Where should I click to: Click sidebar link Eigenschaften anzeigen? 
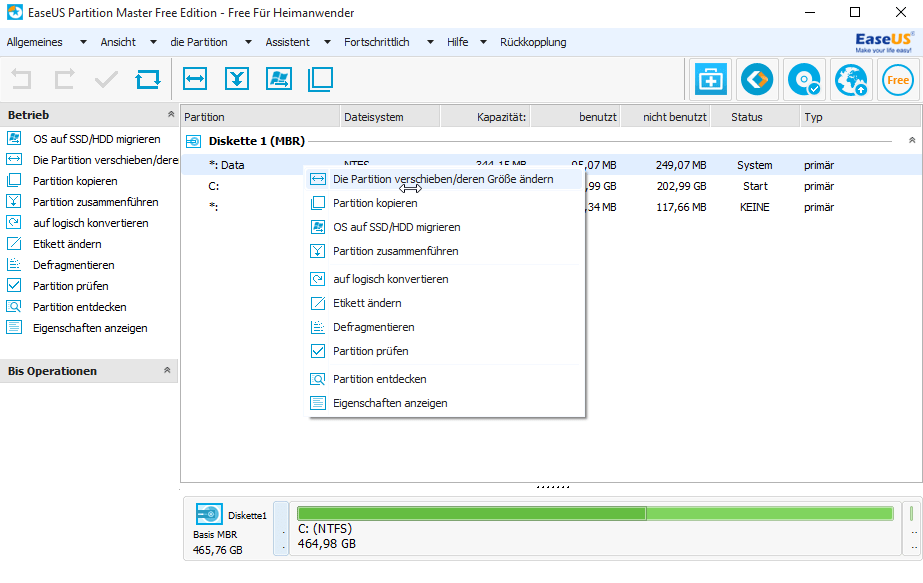pos(90,328)
